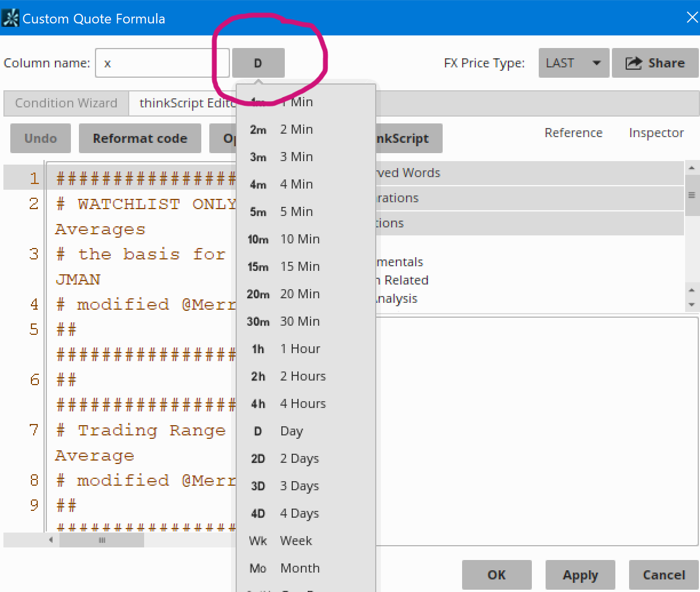700x592 pixels.
Task: Open the D aggregation period dropdown
Action: [258, 63]
